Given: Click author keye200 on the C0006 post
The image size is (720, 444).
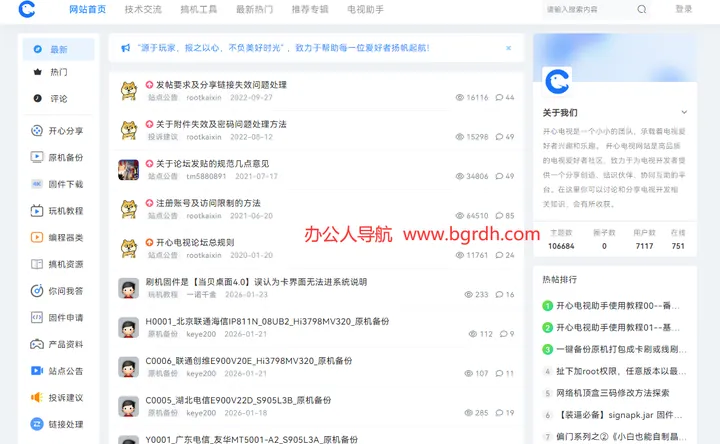Looking at the screenshot, I should [x=201, y=373].
